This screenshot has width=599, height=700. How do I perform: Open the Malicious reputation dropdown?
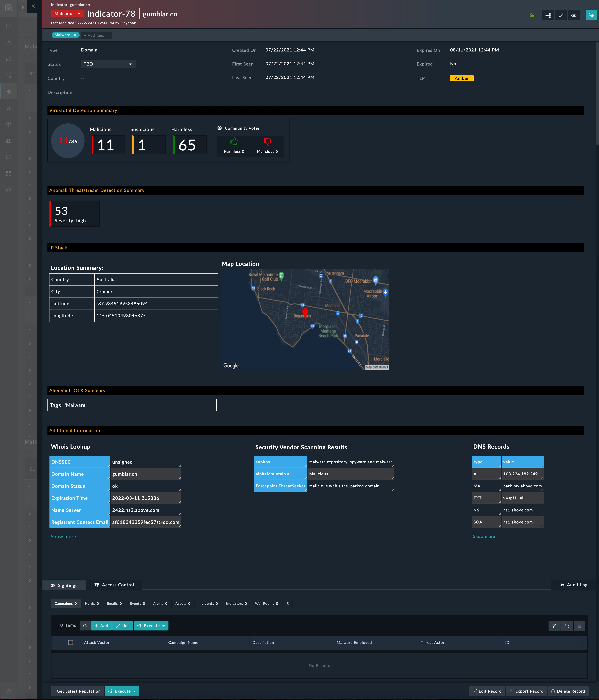pyautogui.click(x=67, y=14)
